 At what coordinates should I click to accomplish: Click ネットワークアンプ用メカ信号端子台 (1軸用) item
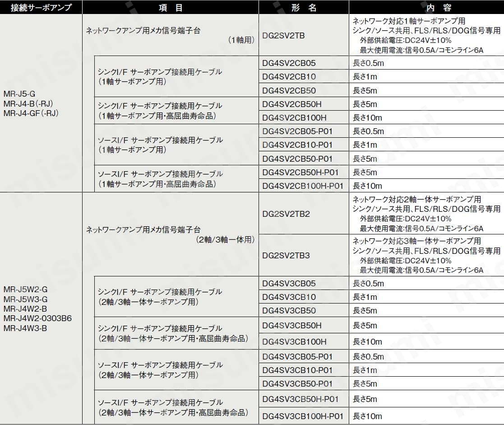(x=171, y=35)
